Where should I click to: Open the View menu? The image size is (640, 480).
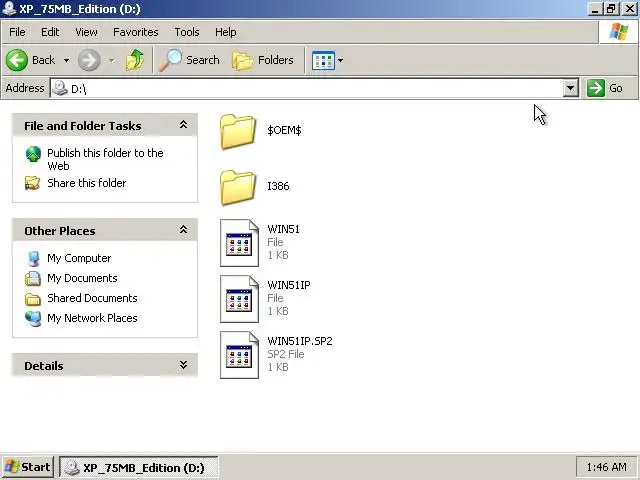click(86, 32)
